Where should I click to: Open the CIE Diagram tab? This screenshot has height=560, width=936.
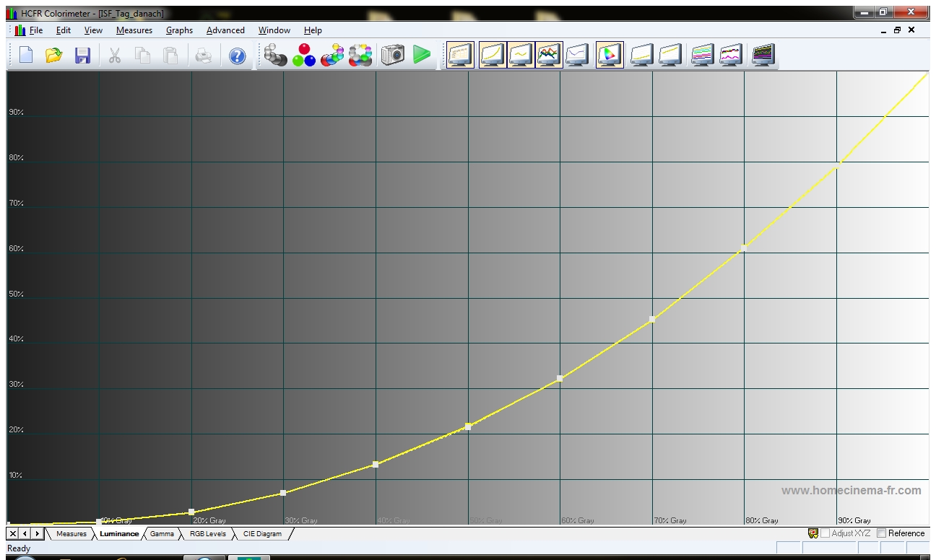(x=262, y=534)
